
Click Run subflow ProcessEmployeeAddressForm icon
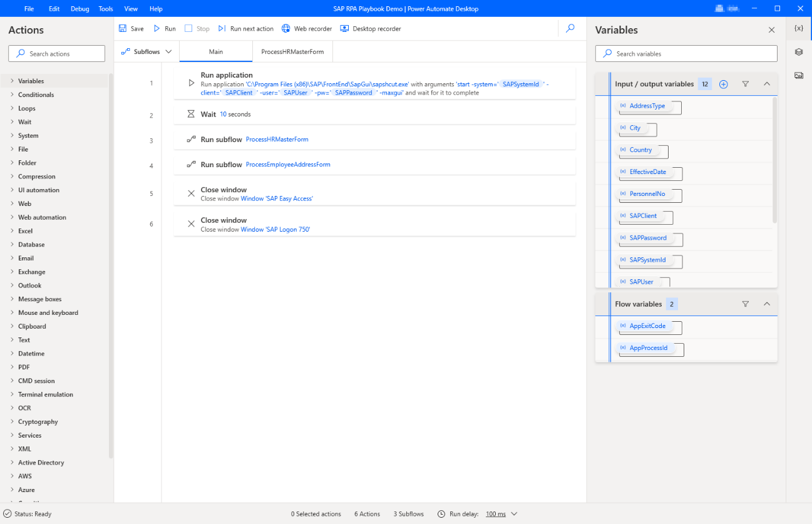pos(192,165)
